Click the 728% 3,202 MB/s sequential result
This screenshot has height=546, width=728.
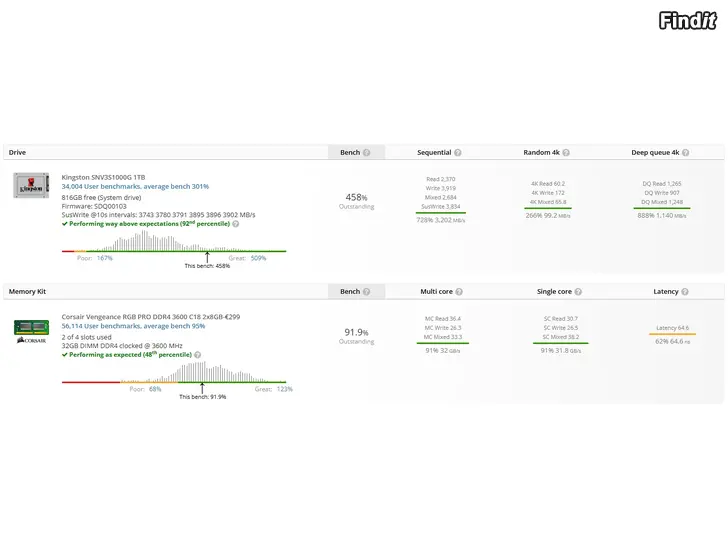(x=441, y=220)
